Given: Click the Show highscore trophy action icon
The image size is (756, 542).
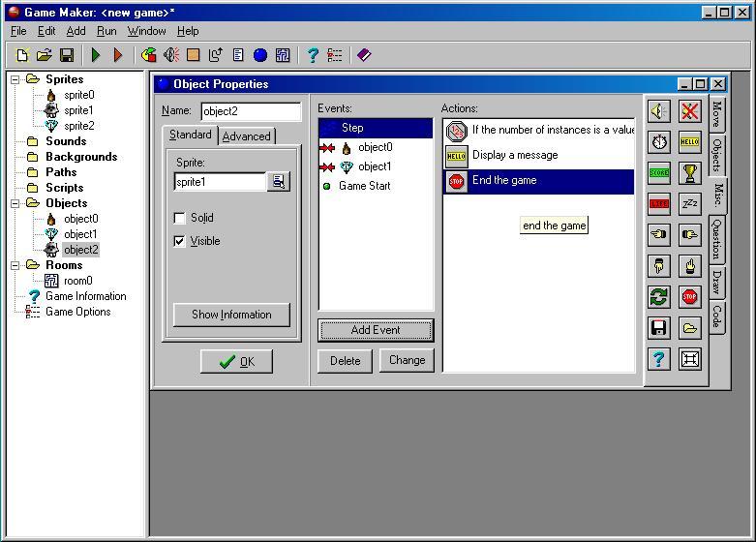Looking at the screenshot, I should pyautogui.click(x=689, y=173).
